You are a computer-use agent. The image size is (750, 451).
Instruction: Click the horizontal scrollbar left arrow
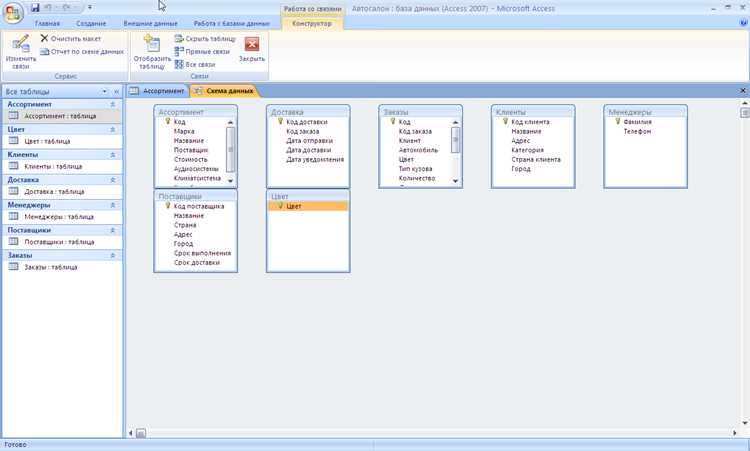[131, 433]
